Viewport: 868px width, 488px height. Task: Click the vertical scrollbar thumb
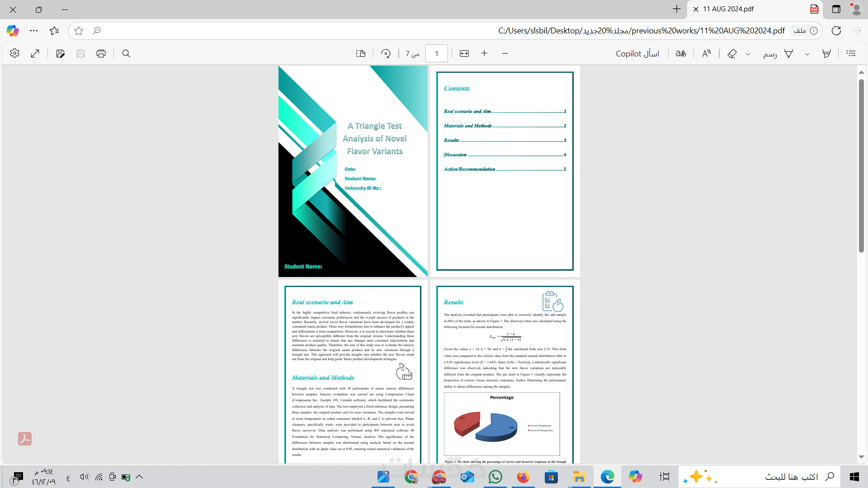pos(861,165)
